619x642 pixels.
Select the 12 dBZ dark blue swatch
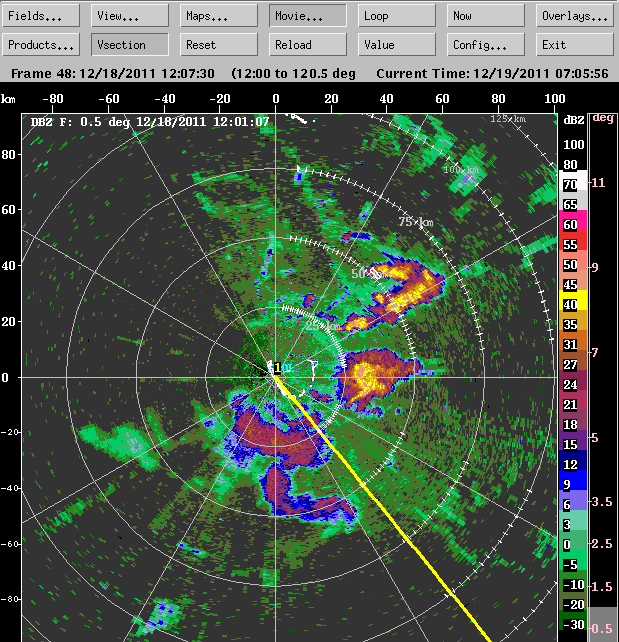pyautogui.click(x=573, y=461)
